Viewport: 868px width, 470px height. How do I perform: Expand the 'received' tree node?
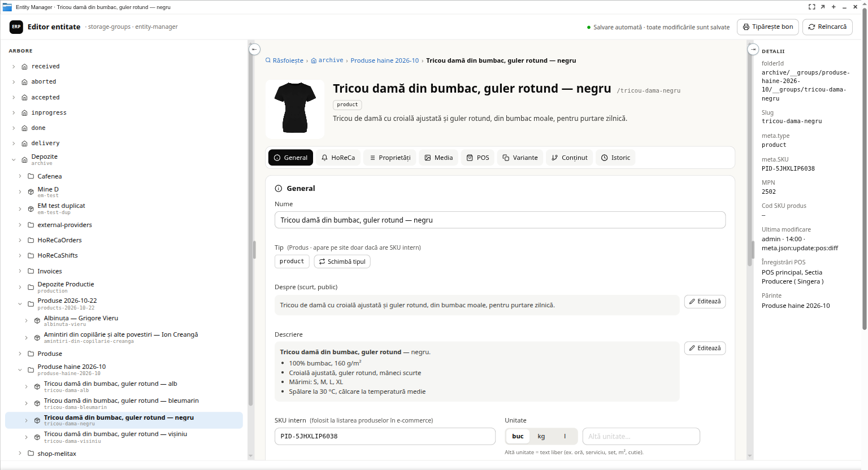tap(14, 67)
